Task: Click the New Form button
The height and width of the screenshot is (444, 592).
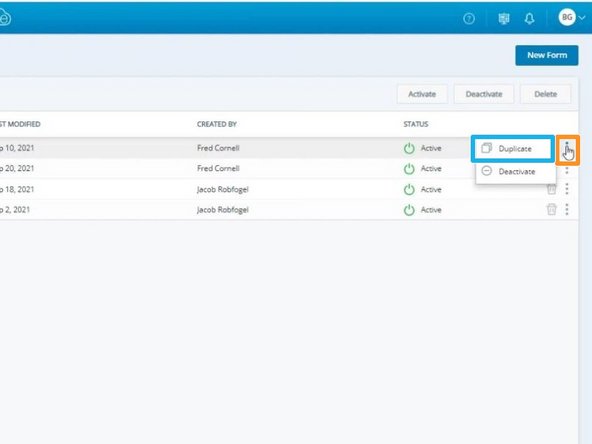Action: [x=547, y=56]
